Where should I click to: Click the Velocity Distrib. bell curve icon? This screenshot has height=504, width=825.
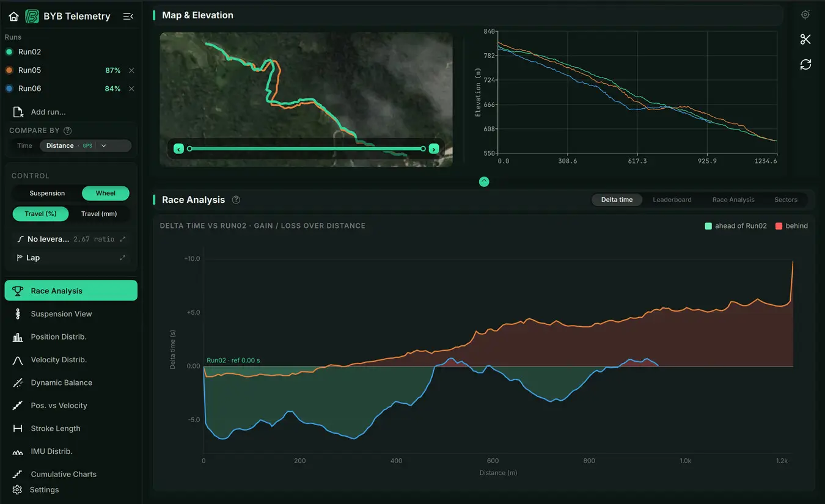point(18,360)
